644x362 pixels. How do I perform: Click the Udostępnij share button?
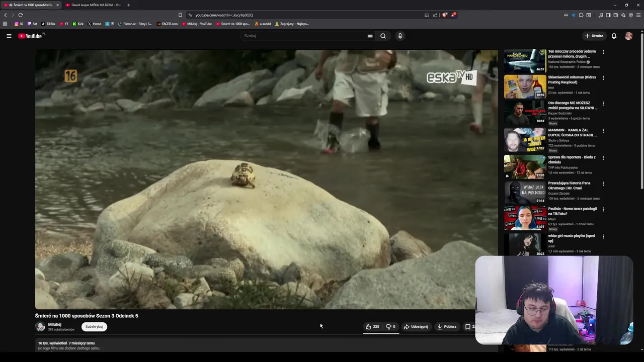(x=416, y=327)
